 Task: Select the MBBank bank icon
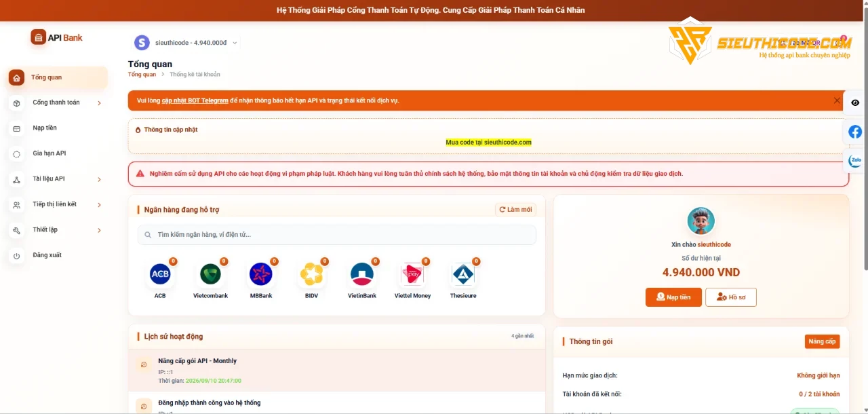[261, 274]
